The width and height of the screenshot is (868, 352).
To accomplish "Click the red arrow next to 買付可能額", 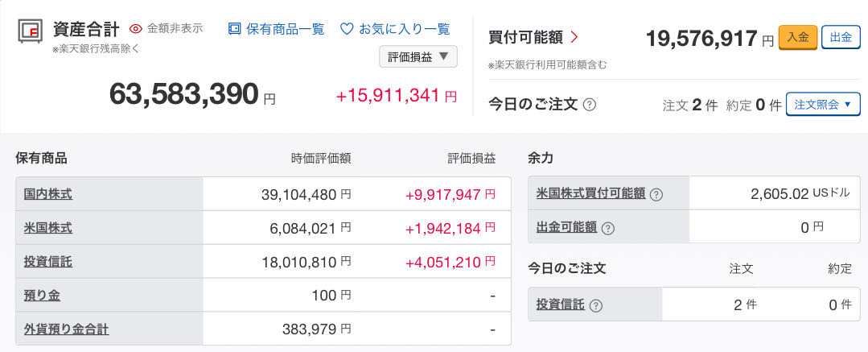I will tap(574, 37).
